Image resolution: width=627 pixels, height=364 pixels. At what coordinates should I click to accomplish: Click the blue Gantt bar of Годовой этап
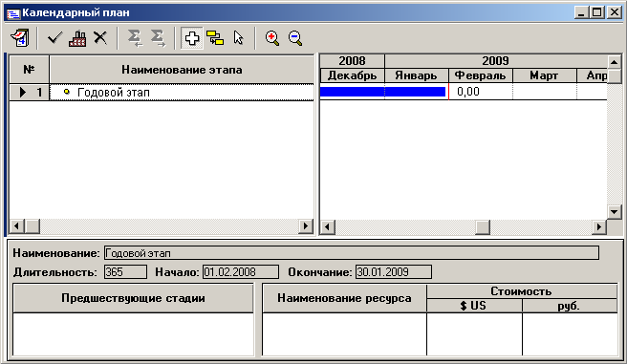(x=382, y=92)
